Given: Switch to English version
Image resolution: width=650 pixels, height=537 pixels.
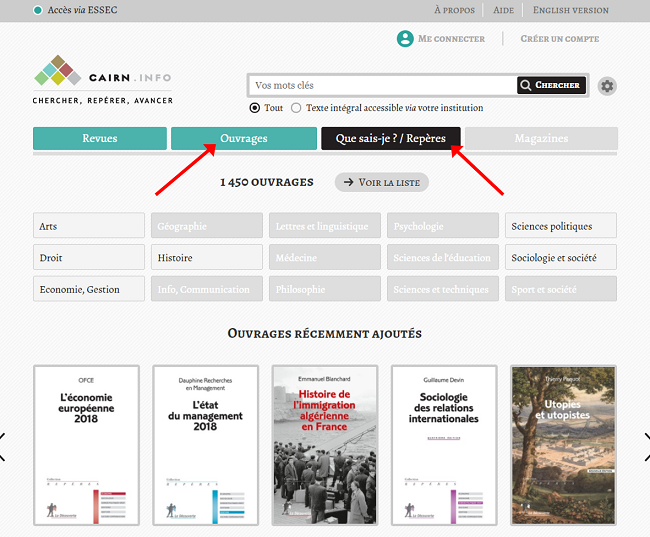Looking at the screenshot, I should [x=570, y=10].
